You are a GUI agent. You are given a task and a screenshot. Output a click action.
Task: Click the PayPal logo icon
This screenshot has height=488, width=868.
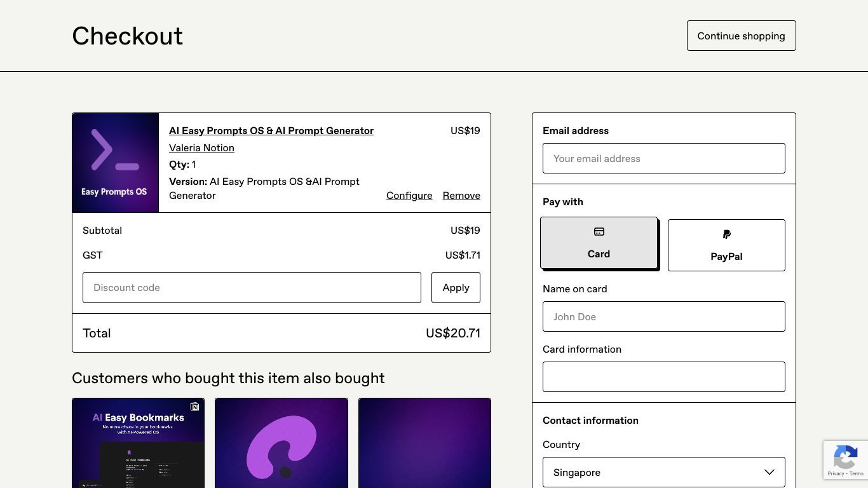726,234
